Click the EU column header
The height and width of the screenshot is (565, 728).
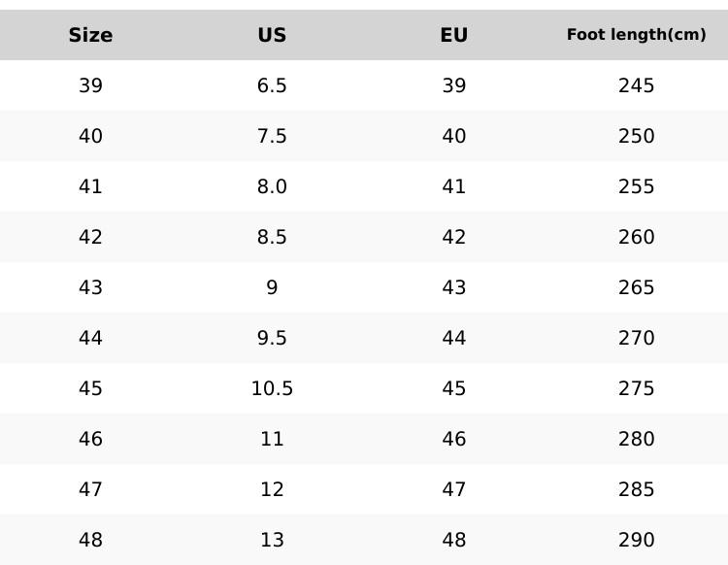pos(453,35)
